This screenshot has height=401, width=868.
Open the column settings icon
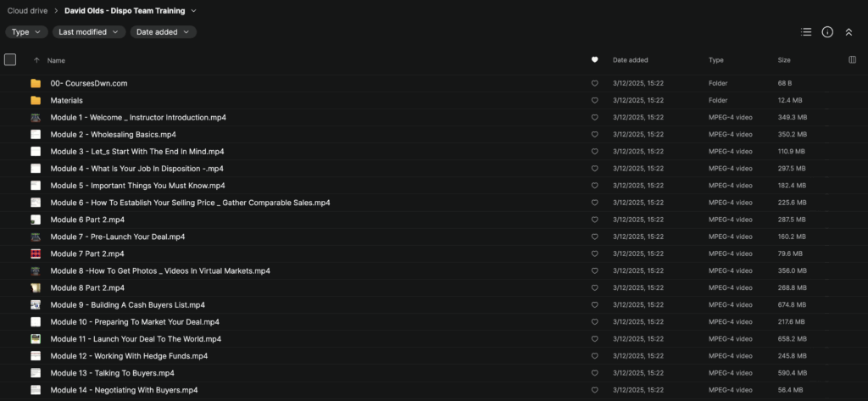tap(852, 60)
